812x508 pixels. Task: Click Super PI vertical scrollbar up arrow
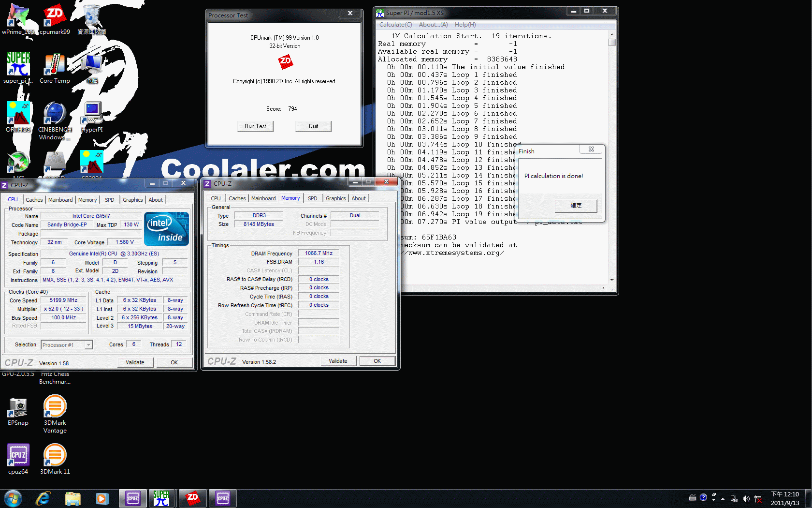[x=612, y=34]
